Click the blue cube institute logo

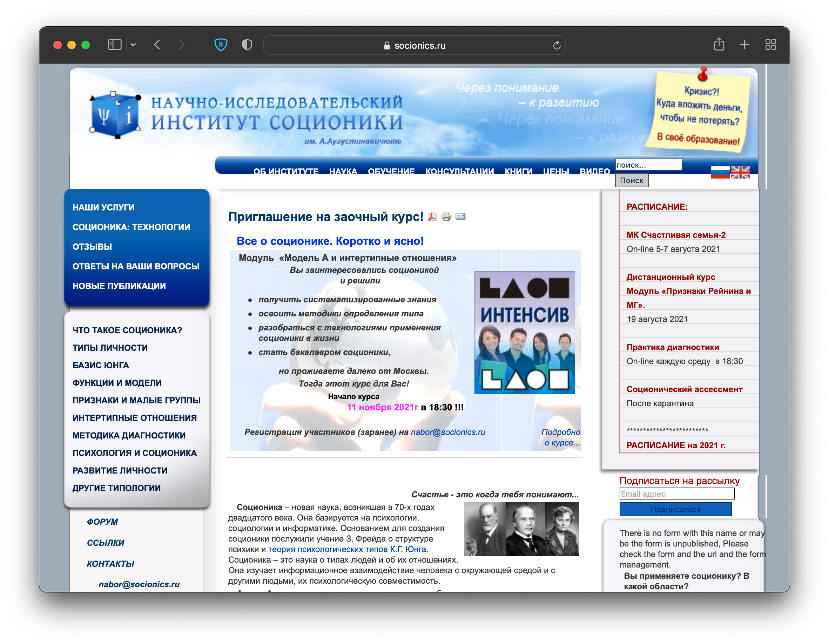coord(115,115)
